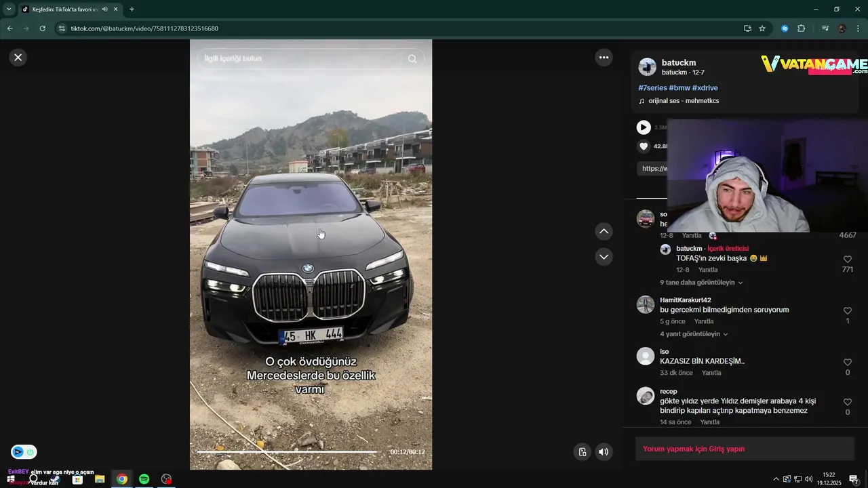
Task: Bookmark this page with the star icon
Action: coord(762,28)
